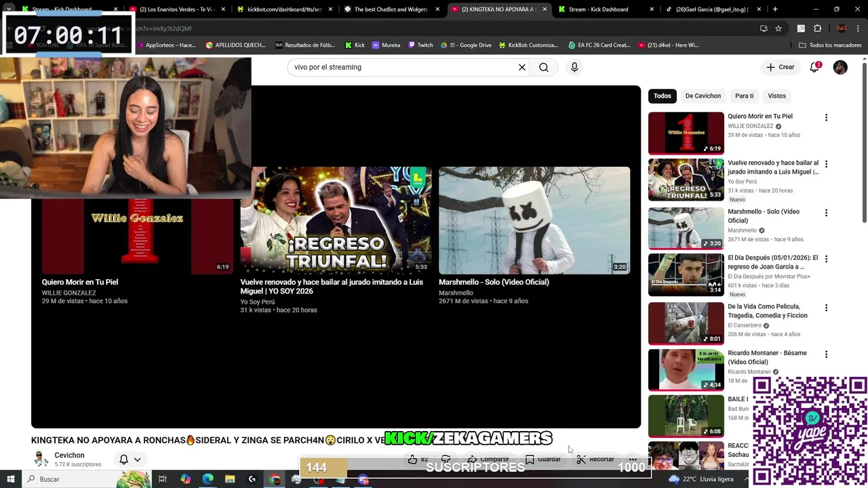Click the Crear button
Image resolution: width=868 pixels, height=488 pixels.
pyautogui.click(x=780, y=67)
